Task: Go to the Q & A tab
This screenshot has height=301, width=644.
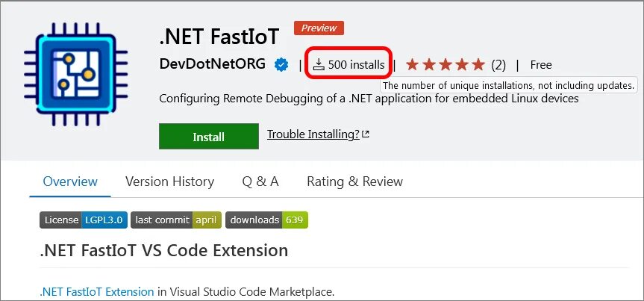Action: (x=260, y=181)
